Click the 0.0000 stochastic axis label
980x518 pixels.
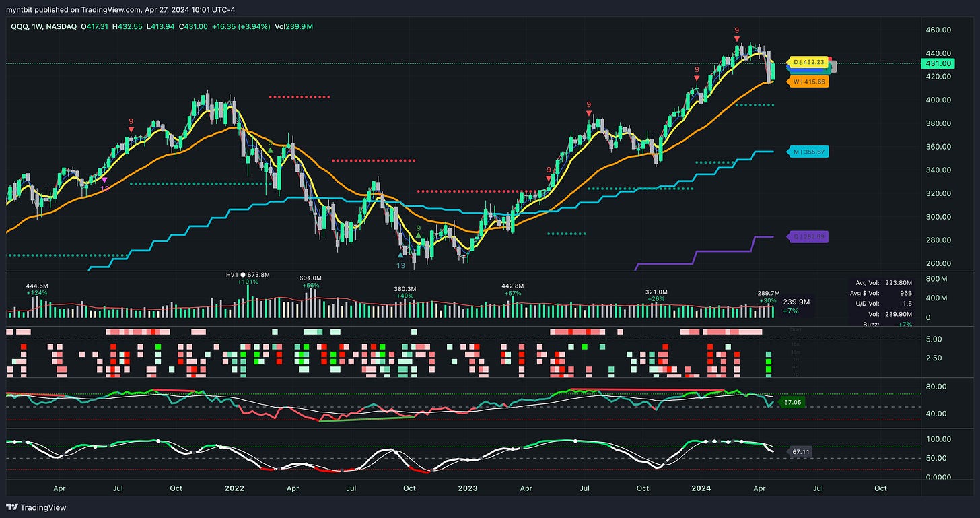(938, 477)
